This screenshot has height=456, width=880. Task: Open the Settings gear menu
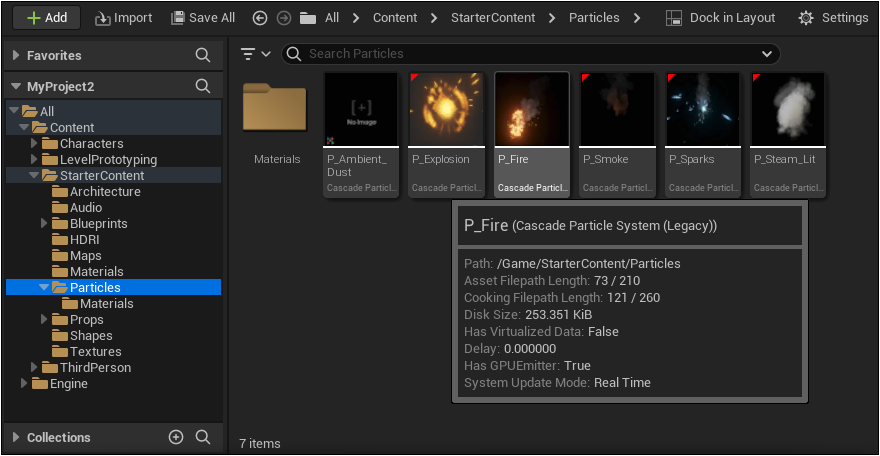coord(833,18)
